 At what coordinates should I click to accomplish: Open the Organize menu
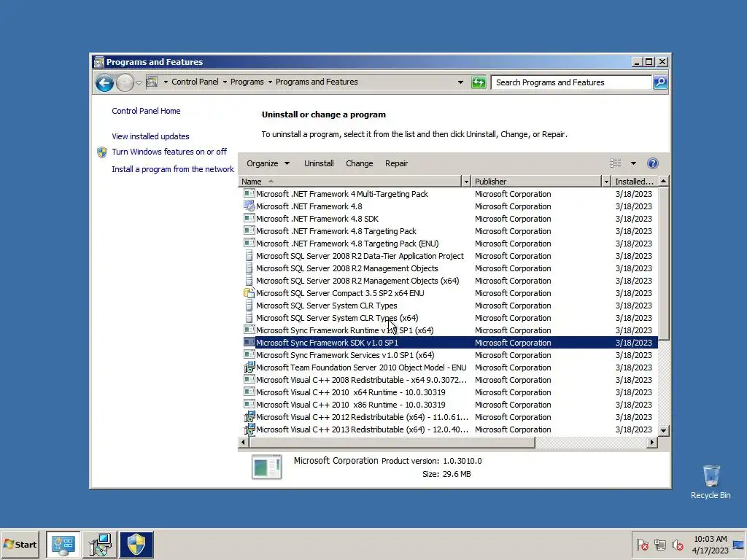click(268, 163)
